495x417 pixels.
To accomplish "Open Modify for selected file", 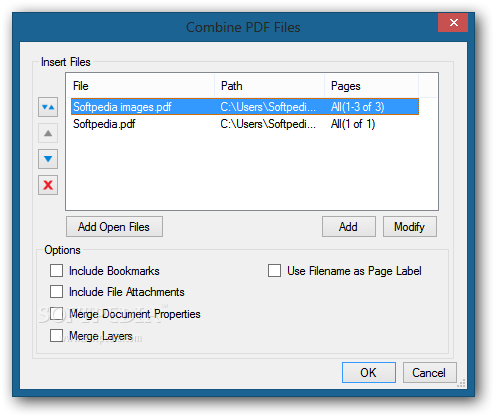I will tap(410, 227).
